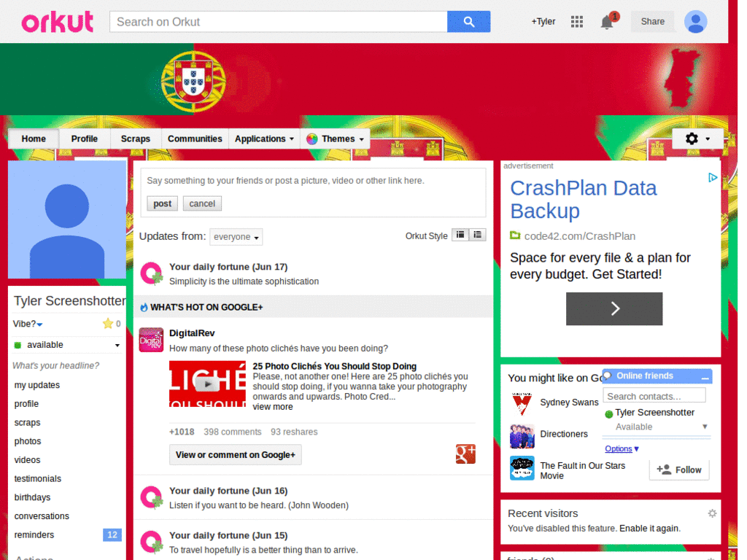
Task: Click the green available status dot
Action: (18, 345)
